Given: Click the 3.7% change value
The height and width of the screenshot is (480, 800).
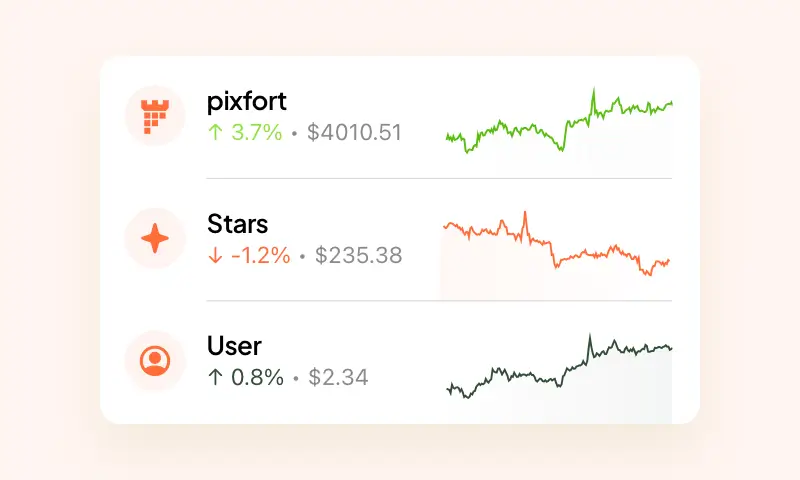Looking at the screenshot, I should point(257,132).
